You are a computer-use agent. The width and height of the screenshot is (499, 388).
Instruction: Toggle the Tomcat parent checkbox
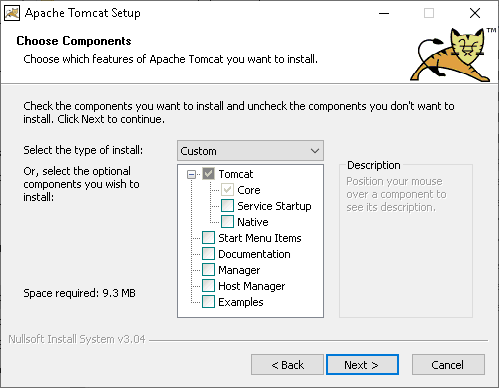(209, 174)
